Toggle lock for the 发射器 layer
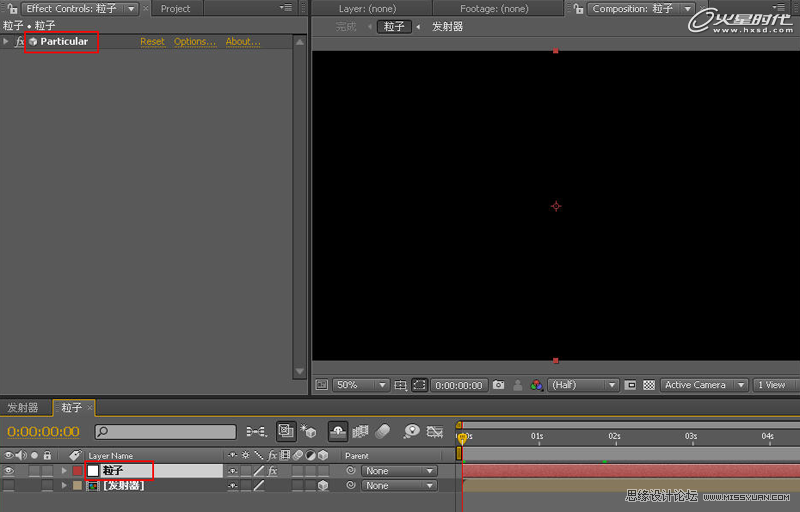This screenshot has width=800, height=512. click(47, 485)
